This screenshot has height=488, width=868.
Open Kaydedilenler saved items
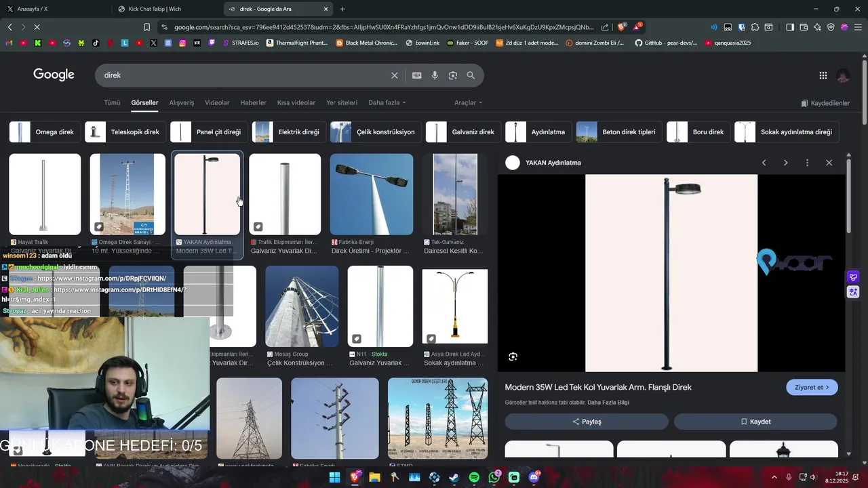pyautogui.click(x=825, y=103)
